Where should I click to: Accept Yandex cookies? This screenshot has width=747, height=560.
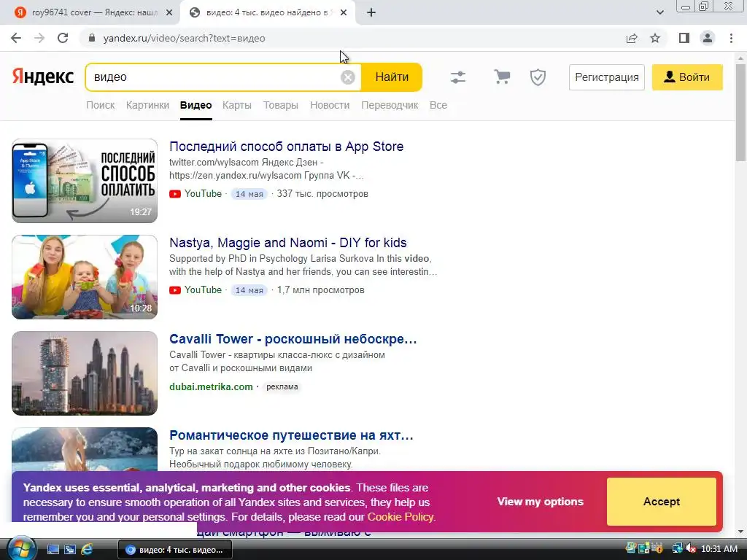661,502
